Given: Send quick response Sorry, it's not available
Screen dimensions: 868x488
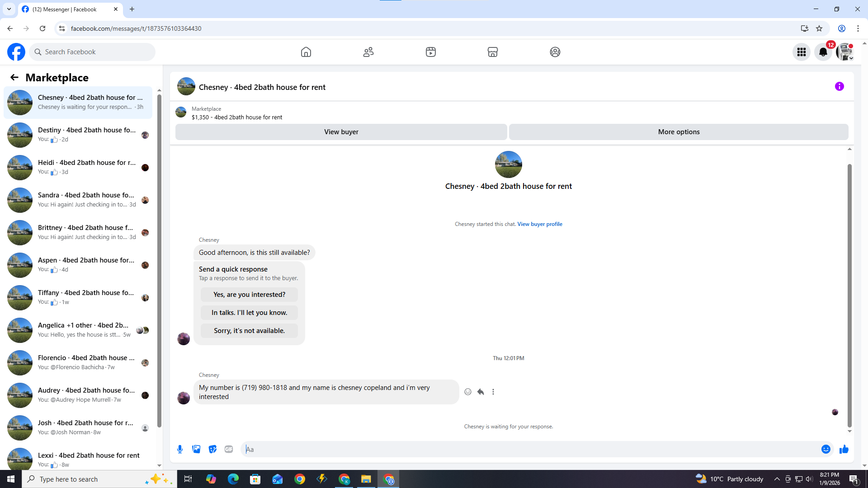Looking at the screenshot, I should (x=249, y=331).
